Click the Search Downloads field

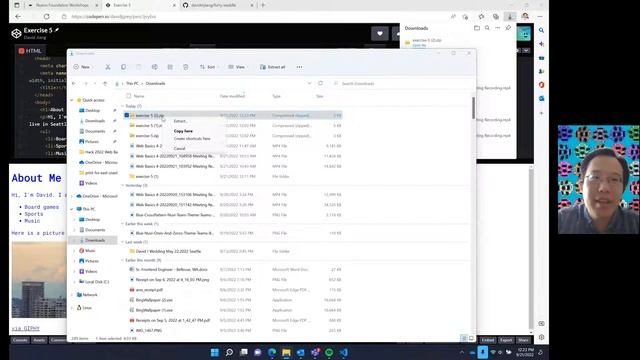pyautogui.click(x=402, y=83)
